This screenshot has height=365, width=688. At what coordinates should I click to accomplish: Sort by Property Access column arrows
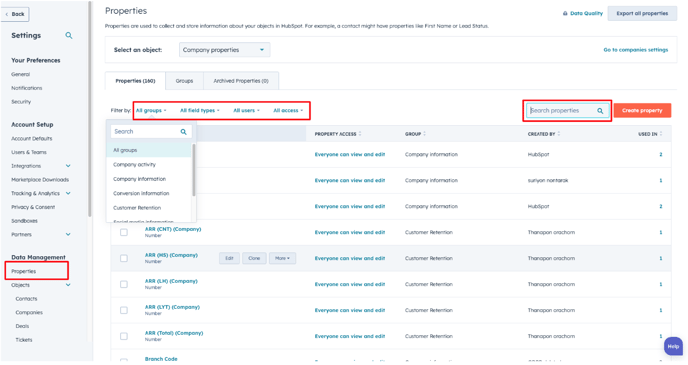tap(360, 134)
